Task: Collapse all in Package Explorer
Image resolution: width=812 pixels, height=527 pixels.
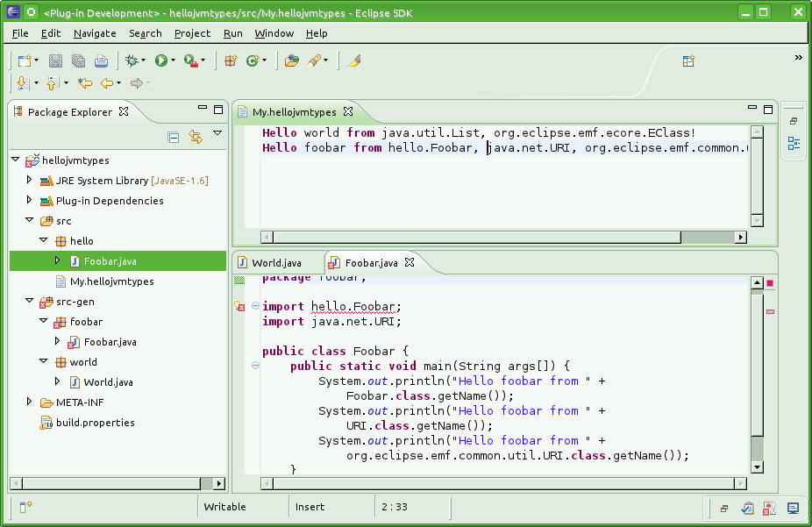Action: coord(174,137)
